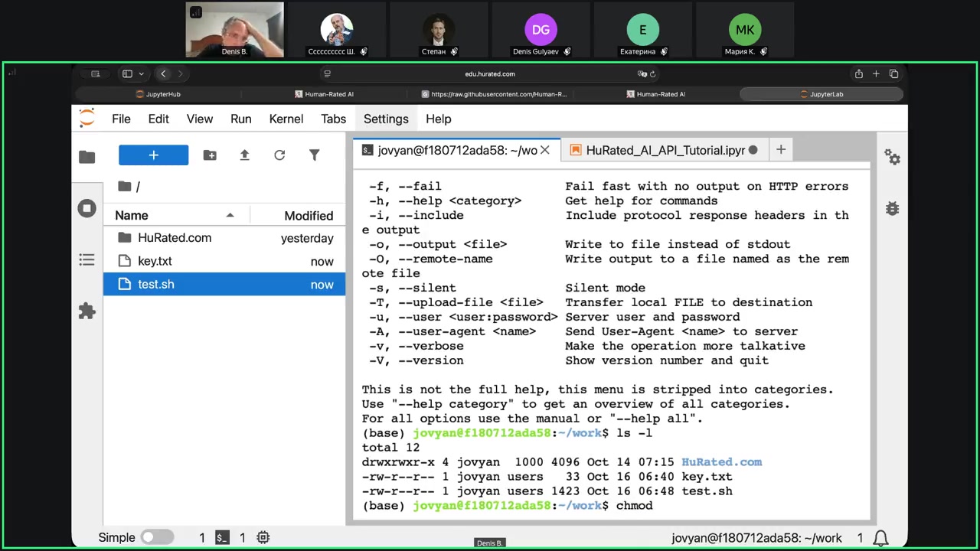
Task: Click the blue New Launcher button
Action: [x=153, y=155]
